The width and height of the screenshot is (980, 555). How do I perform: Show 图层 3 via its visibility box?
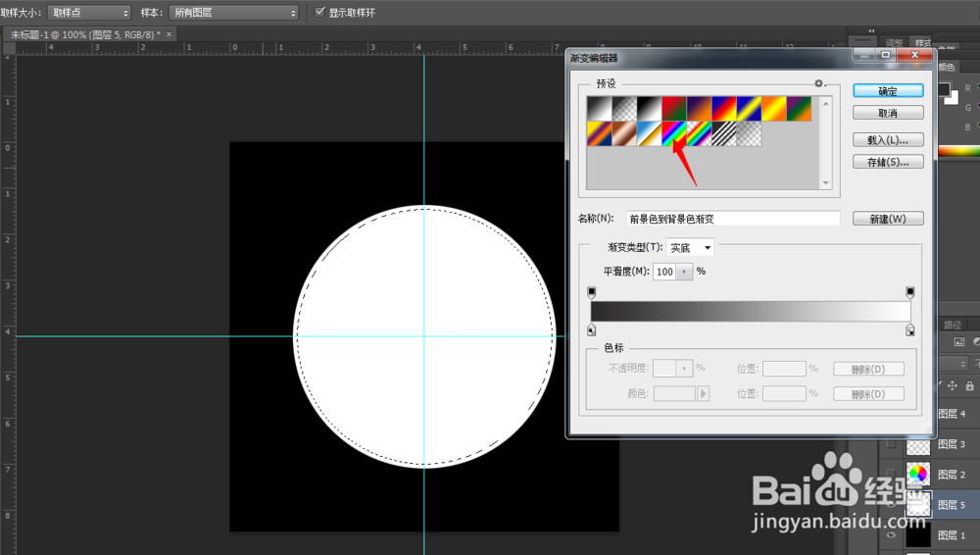pyautogui.click(x=891, y=444)
